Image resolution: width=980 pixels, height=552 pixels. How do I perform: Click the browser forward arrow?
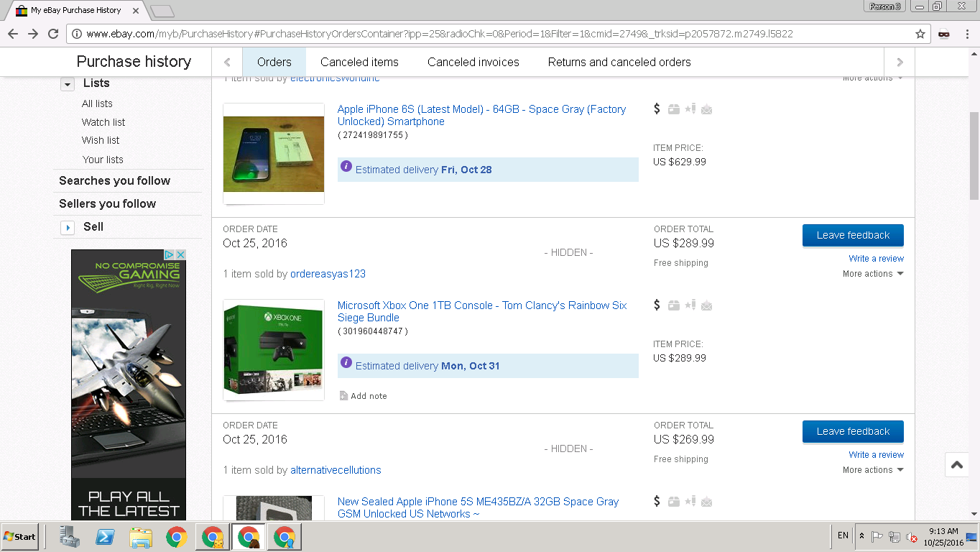(x=33, y=34)
